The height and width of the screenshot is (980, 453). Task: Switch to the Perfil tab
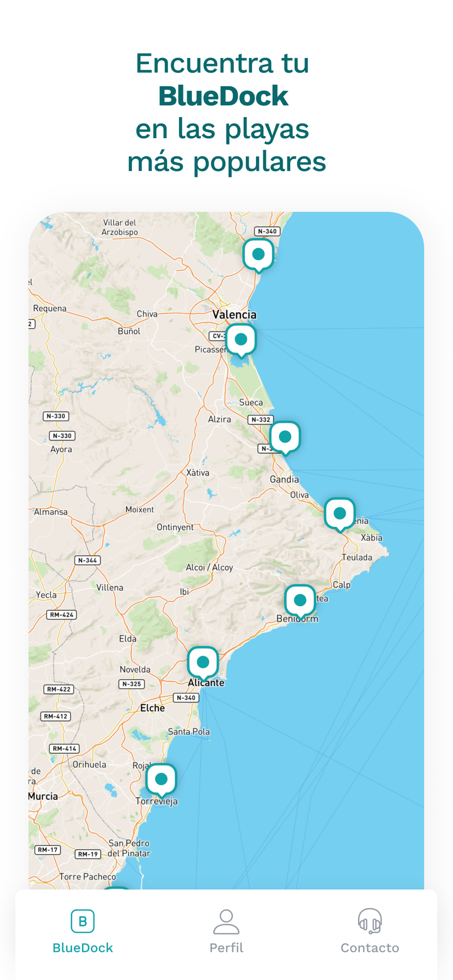tap(226, 931)
